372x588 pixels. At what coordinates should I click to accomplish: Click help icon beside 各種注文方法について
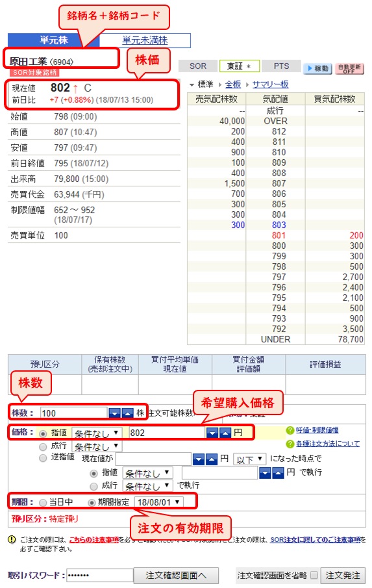(x=290, y=444)
